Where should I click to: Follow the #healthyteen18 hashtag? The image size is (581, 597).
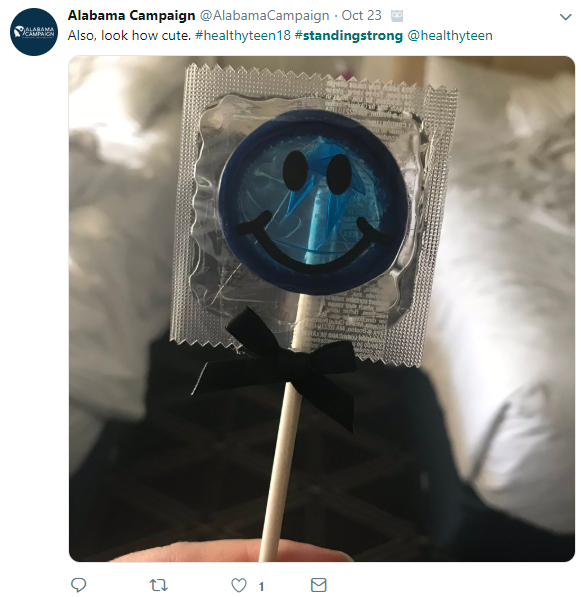click(x=243, y=35)
